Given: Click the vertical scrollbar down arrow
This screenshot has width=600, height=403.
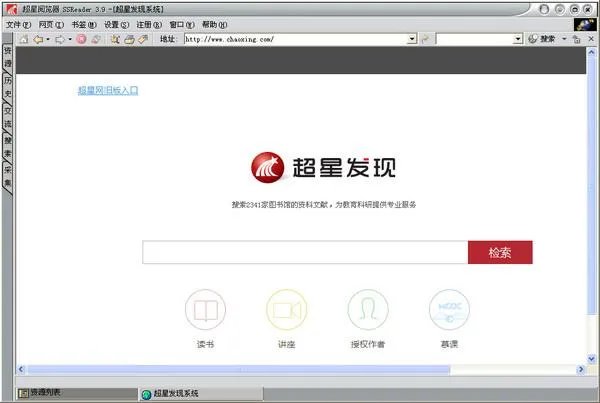Looking at the screenshot, I should 592,359.
